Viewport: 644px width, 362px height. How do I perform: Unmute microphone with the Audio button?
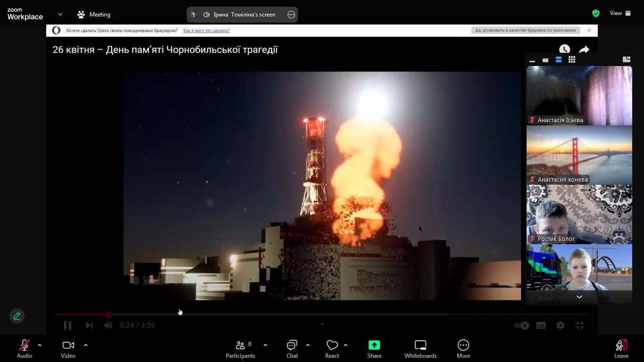pyautogui.click(x=25, y=349)
